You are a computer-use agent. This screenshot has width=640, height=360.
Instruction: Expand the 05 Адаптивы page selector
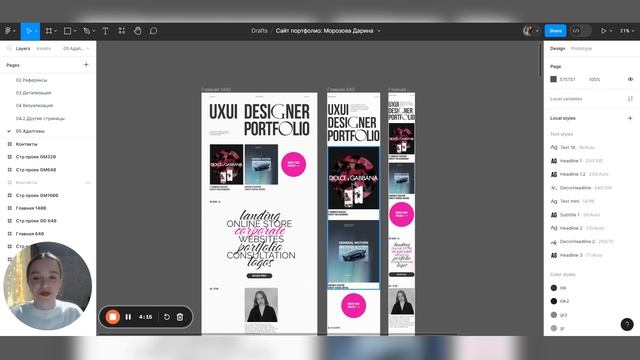76,49
